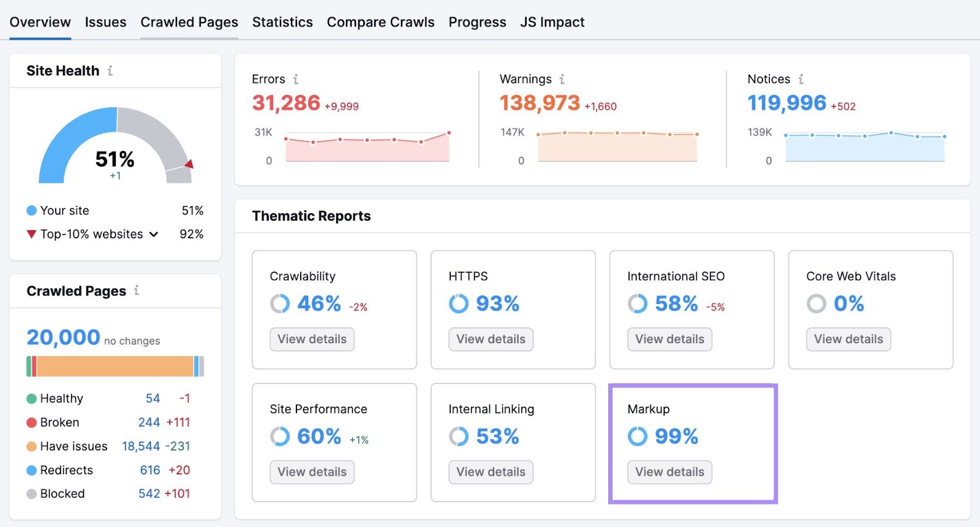Click the 31,286 errors count
Viewport: 980px width, 527px height.
286,103
